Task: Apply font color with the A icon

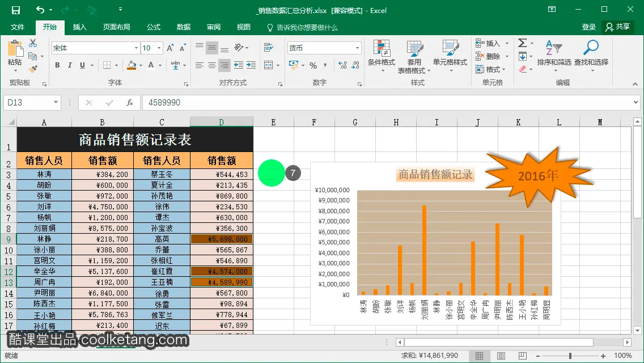Action: pyautogui.click(x=151, y=65)
